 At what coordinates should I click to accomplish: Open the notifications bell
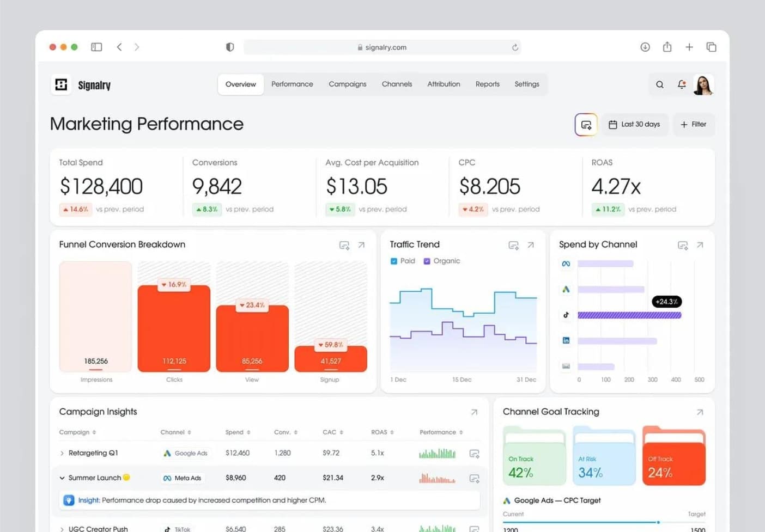[x=681, y=84]
